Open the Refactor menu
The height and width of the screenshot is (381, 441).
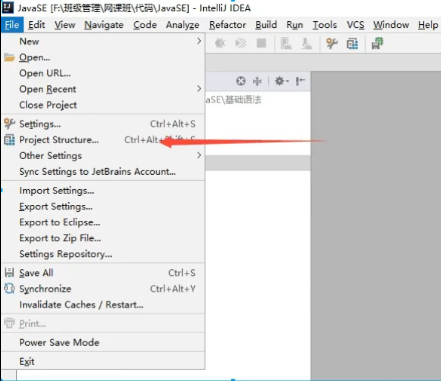(x=227, y=25)
